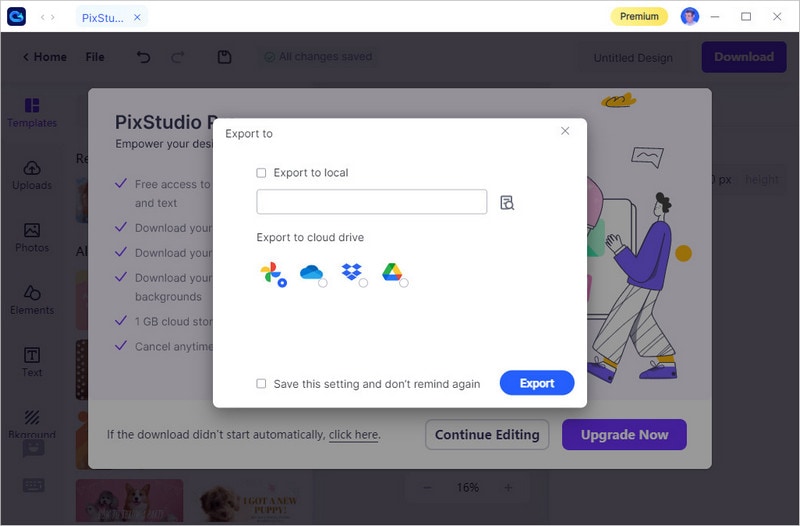800x526 pixels.
Task: Open the keyboard shortcuts icon
Action: (33, 485)
